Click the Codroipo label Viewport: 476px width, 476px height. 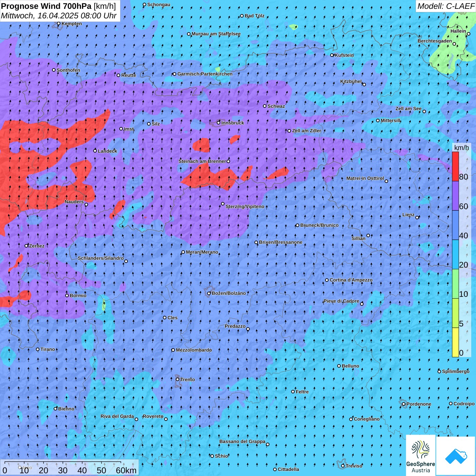[464, 404]
